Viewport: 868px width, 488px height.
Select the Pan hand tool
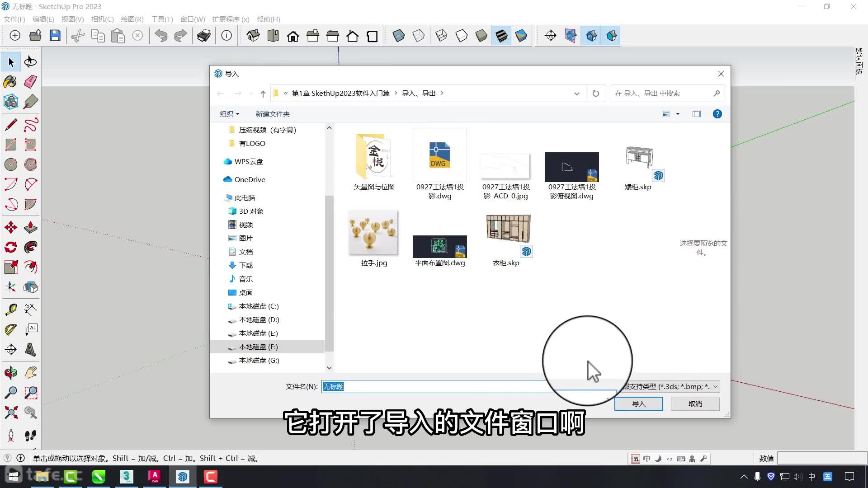tap(30, 373)
